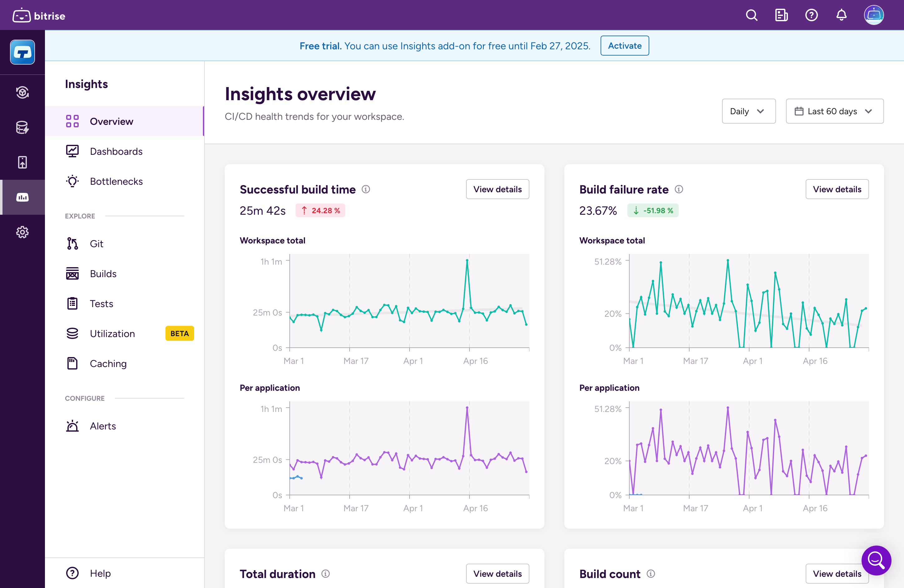Image resolution: width=904 pixels, height=588 pixels.
Task: Open the Last 60 days date range dropdown
Action: click(x=834, y=111)
